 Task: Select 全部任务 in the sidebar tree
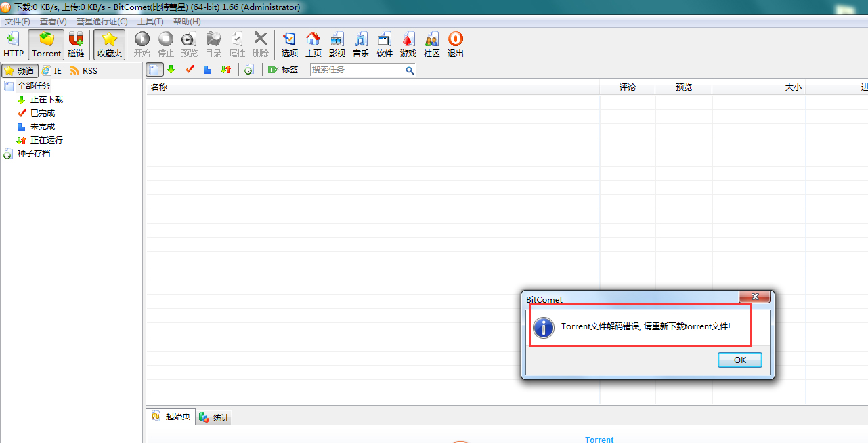34,86
